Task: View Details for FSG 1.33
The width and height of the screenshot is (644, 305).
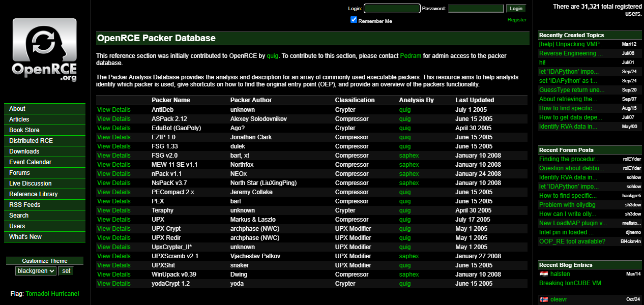Action: click(x=114, y=146)
